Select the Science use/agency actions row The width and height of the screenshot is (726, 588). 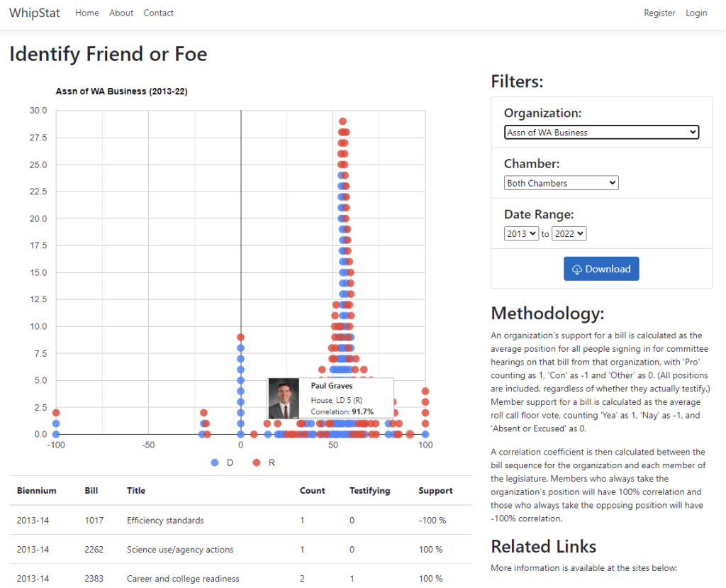(x=180, y=550)
